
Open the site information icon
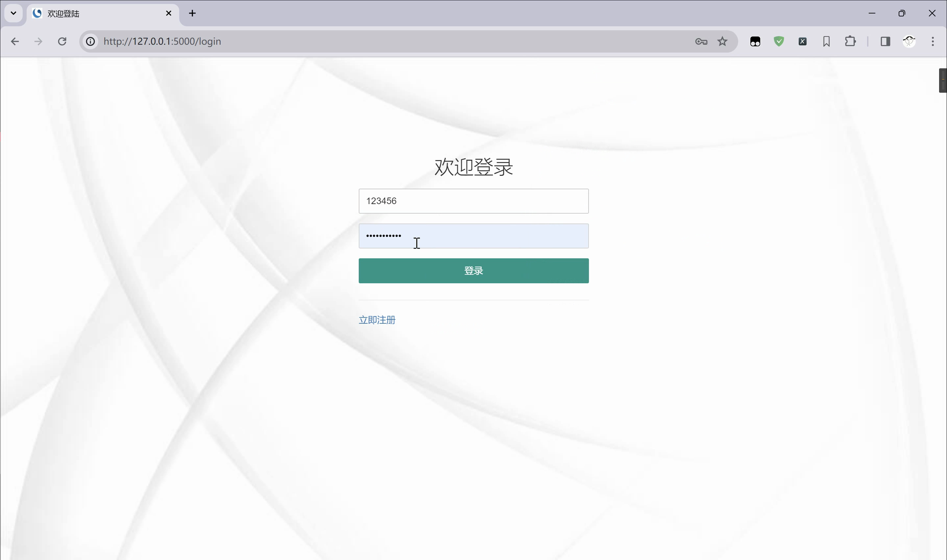[x=90, y=41]
